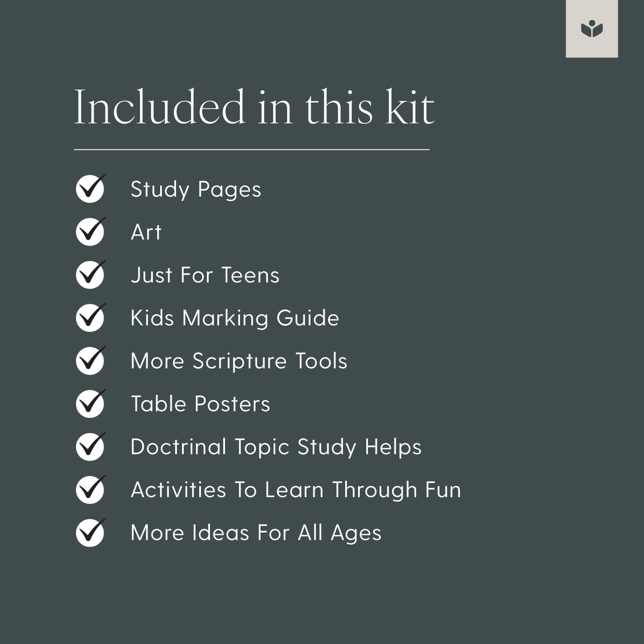Image resolution: width=644 pixels, height=644 pixels.
Task: Click the Included in this kit heading
Action: coord(254,107)
